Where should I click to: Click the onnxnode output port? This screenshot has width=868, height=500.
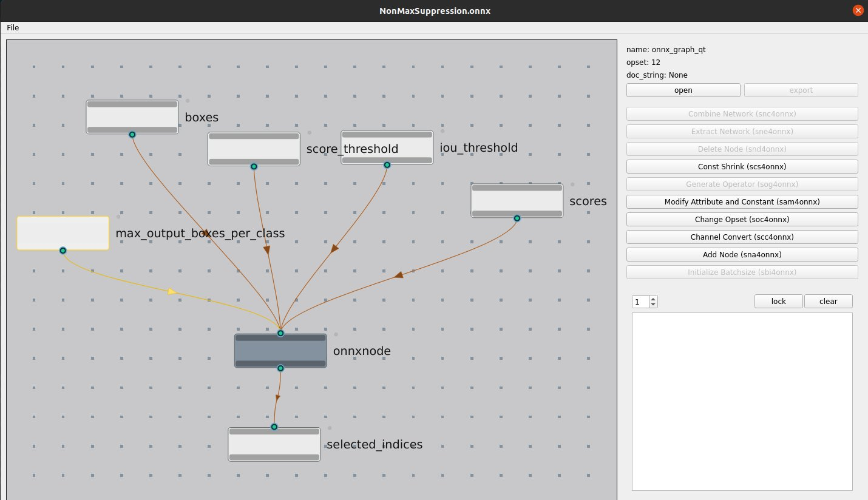point(280,368)
